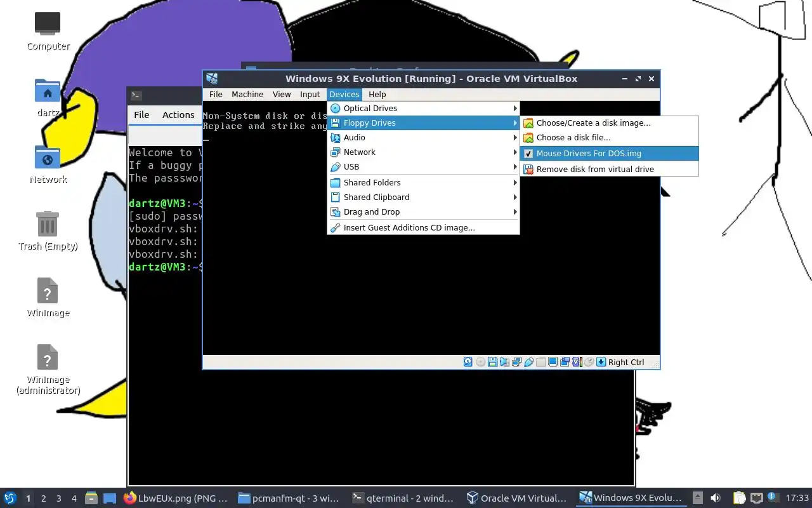Click the update notifier tray icon

click(773, 497)
